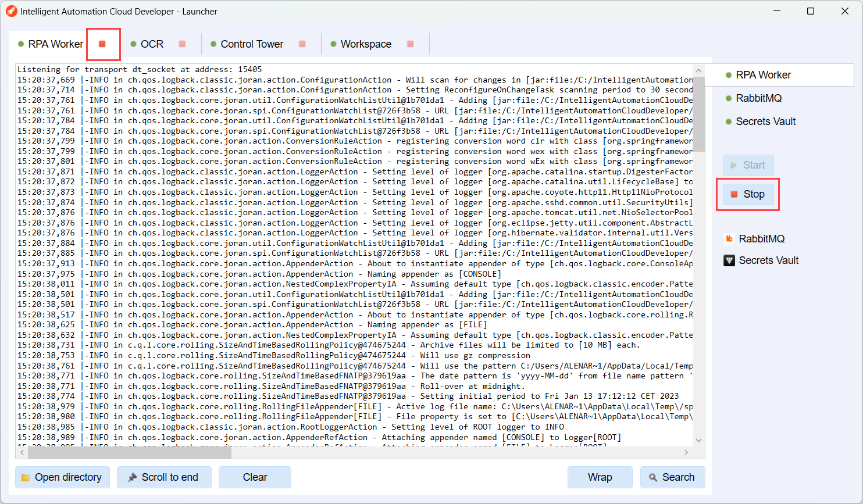This screenshot has width=863, height=504.
Task: Click the "Will use gz compression" log line
Action: [x=274, y=355]
